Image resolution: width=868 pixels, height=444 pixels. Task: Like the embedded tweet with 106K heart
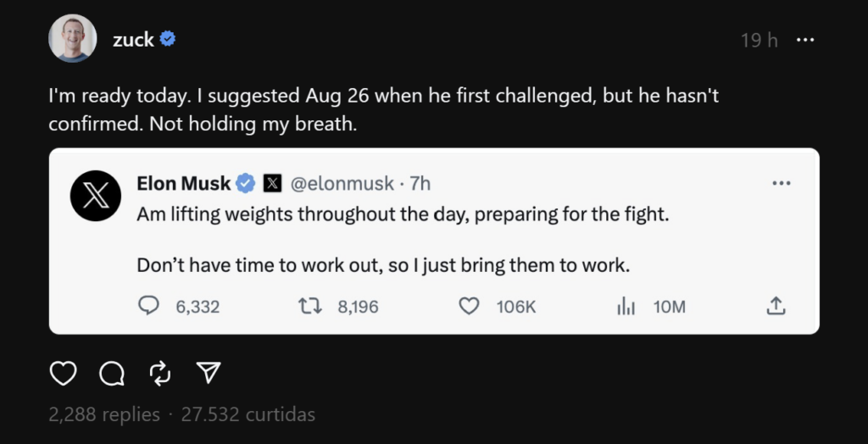(469, 307)
